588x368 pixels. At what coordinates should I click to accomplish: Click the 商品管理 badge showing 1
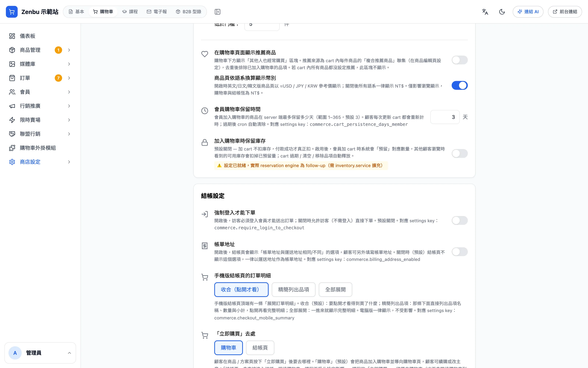(58, 50)
